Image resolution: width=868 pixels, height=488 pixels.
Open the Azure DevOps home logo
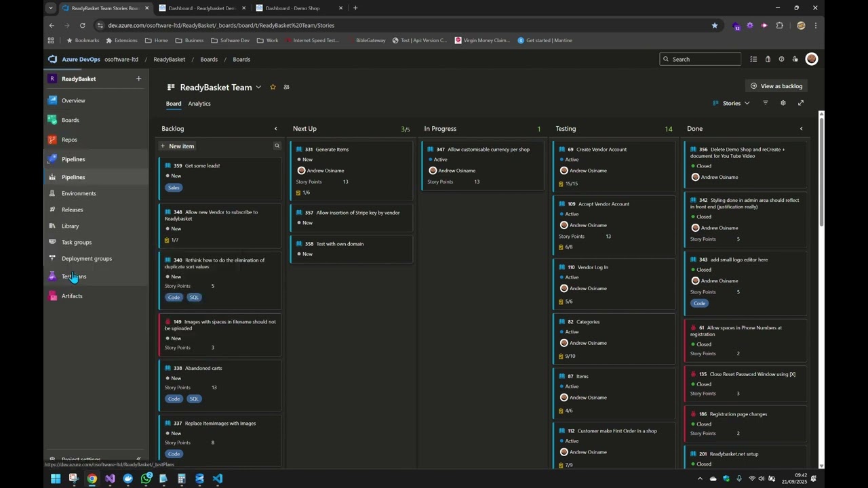pos(52,59)
